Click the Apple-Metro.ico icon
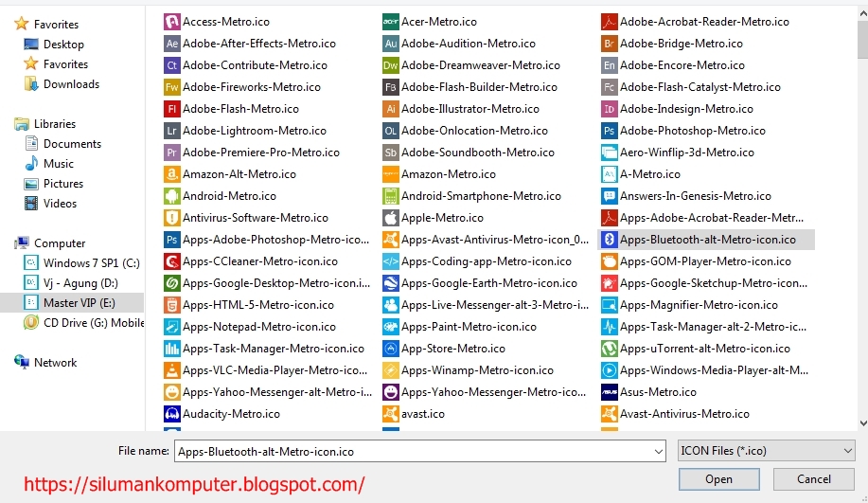Viewport: 868px width, 503px height. [390, 218]
